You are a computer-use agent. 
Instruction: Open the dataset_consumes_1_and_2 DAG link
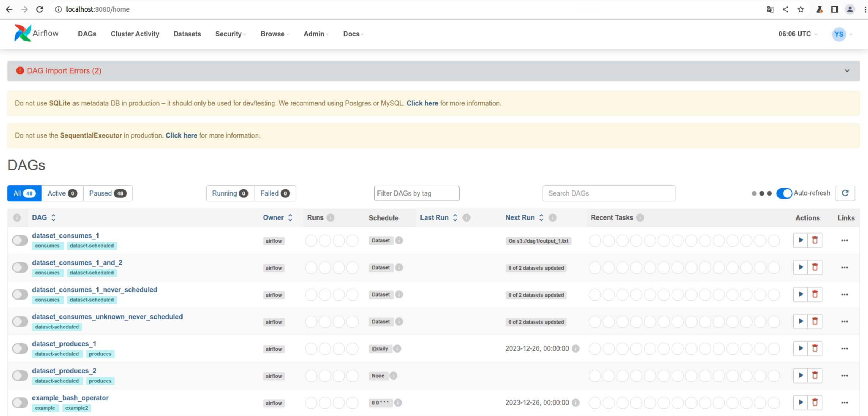pyautogui.click(x=77, y=263)
